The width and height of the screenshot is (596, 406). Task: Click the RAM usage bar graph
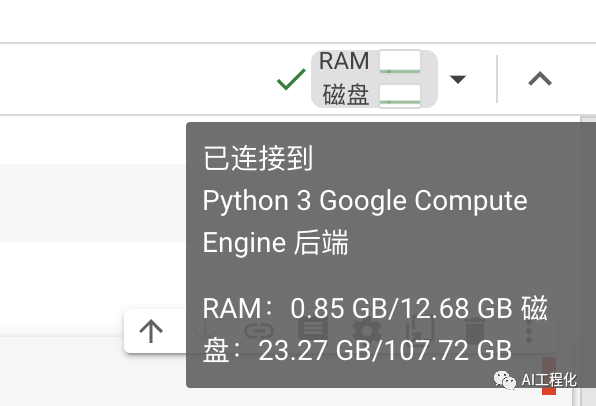tap(400, 61)
